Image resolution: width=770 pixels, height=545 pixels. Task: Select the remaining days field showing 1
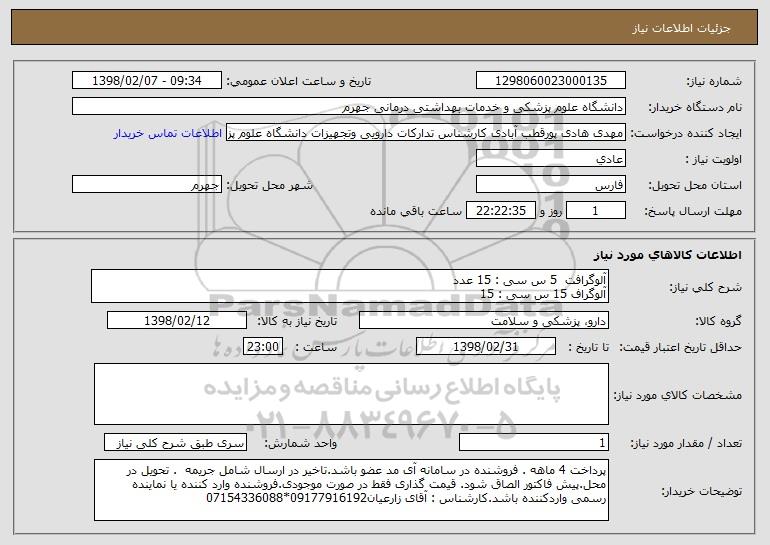596,211
